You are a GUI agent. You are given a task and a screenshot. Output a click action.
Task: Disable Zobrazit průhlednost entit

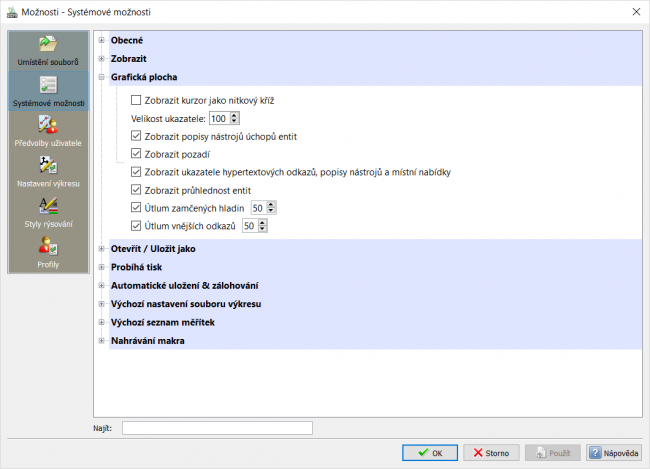(x=136, y=190)
